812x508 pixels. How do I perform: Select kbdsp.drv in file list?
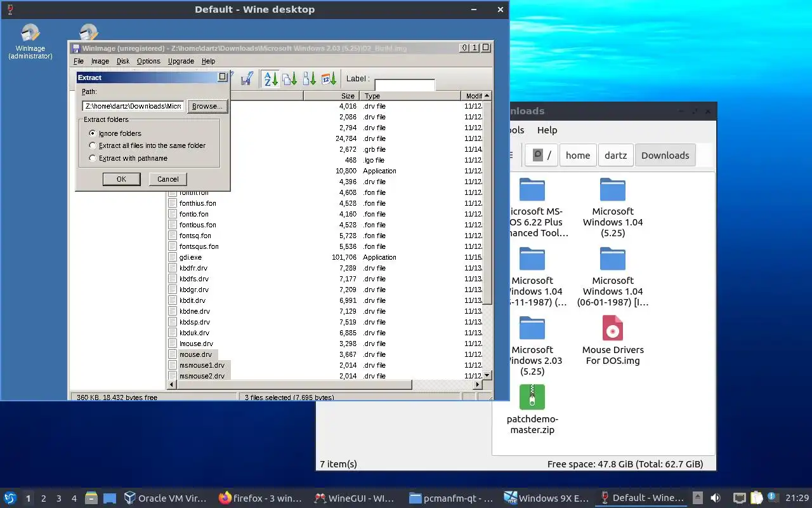[194, 322]
